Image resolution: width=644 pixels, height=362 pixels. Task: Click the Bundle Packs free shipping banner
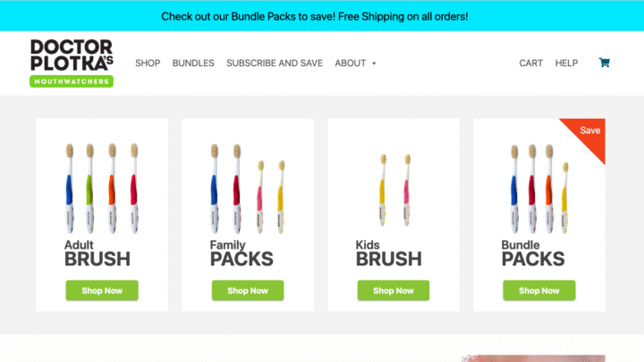[x=315, y=16]
